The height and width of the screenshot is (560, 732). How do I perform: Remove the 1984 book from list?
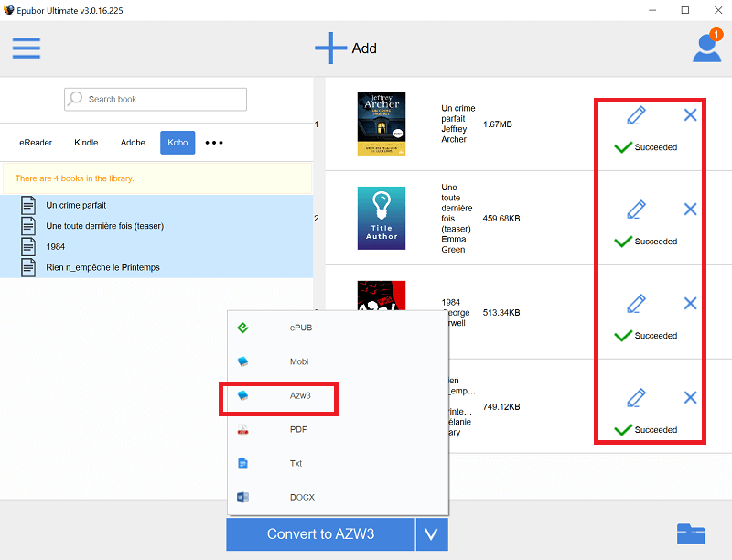pyautogui.click(x=690, y=304)
